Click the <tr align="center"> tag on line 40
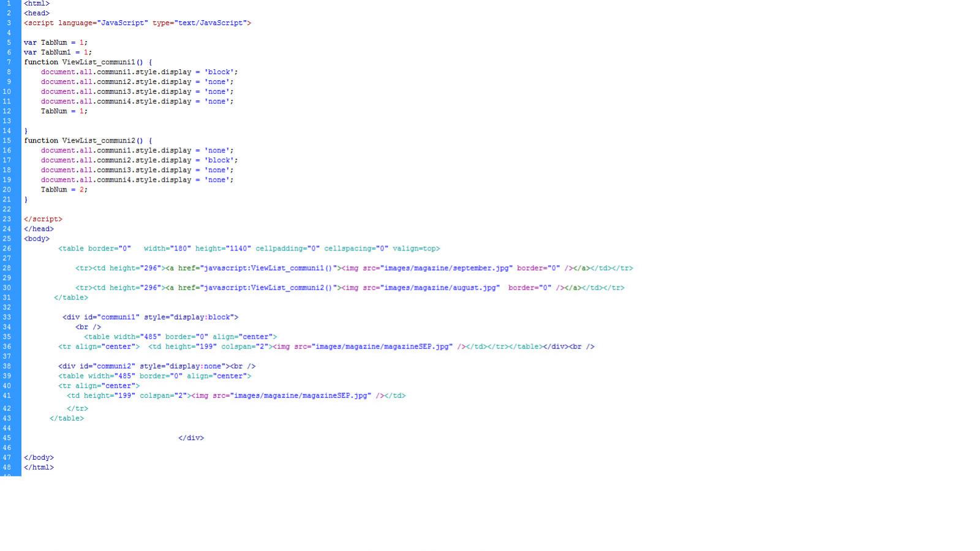Image resolution: width=980 pixels, height=551 pixels. pos(99,386)
